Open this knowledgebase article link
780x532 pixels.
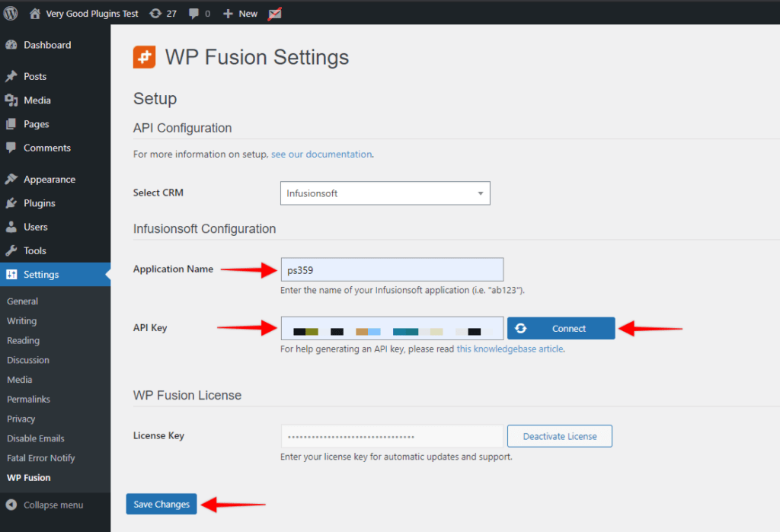pos(510,348)
